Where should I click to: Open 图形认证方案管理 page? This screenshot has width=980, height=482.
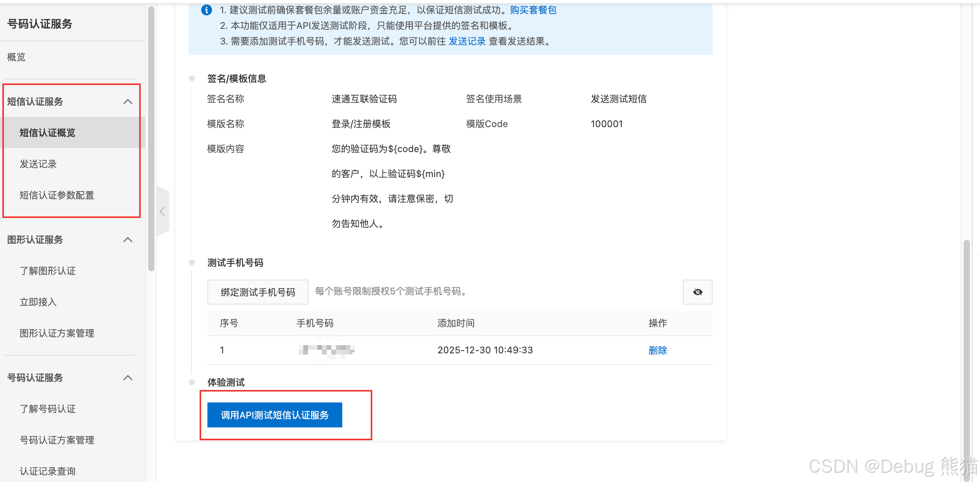[x=57, y=333]
